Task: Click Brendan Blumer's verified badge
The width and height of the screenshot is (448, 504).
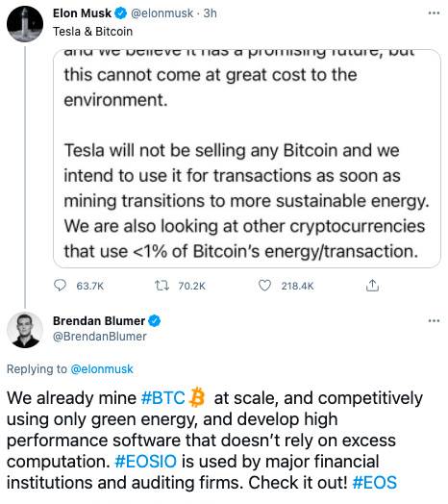Action: pos(155,320)
